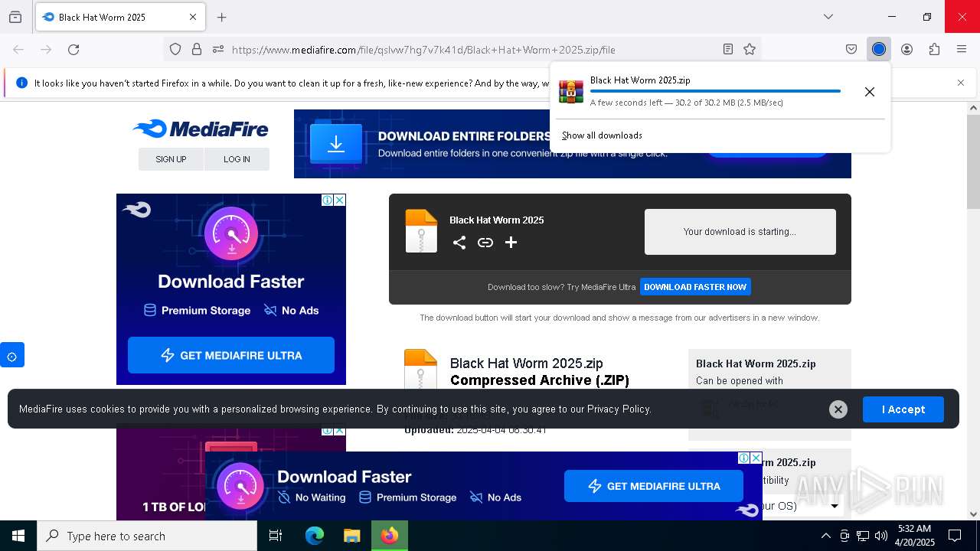Save page to Pocket
This screenshot has width=980, height=551.
[x=851, y=50]
